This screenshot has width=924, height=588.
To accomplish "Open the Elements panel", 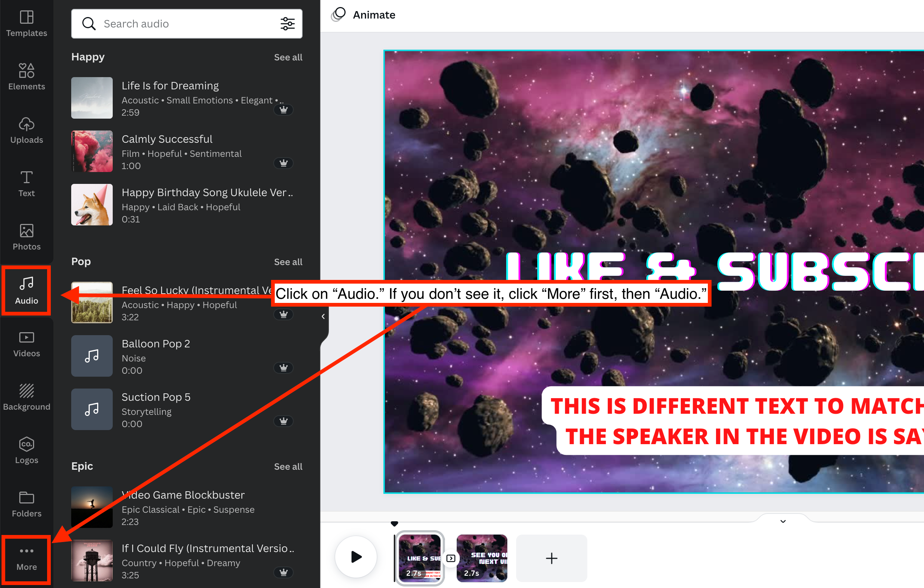I will point(26,77).
